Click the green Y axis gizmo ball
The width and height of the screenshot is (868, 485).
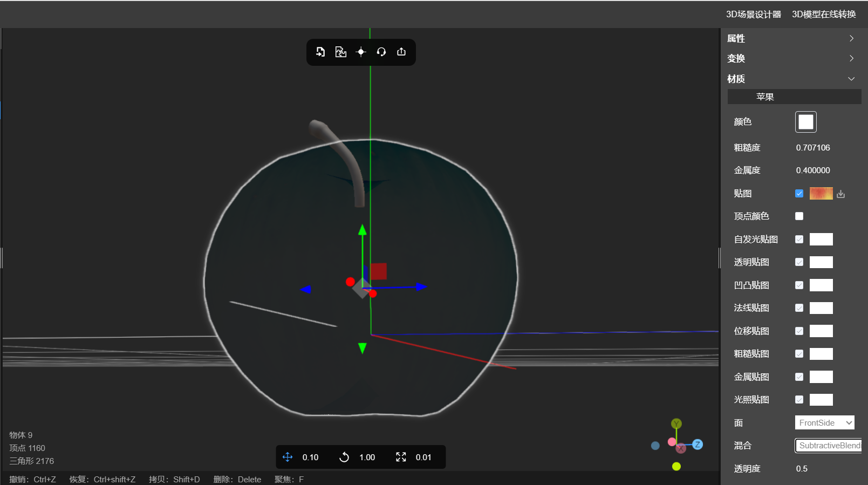[x=676, y=423]
